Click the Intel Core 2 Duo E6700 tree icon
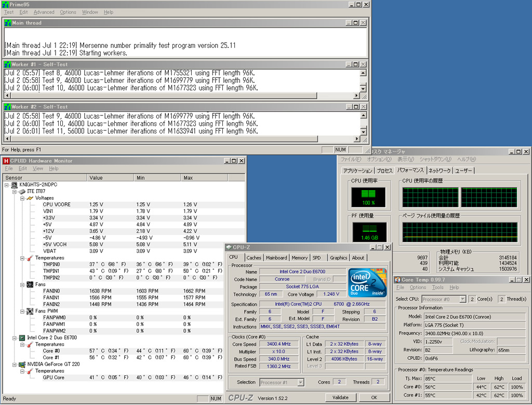 click(22, 337)
